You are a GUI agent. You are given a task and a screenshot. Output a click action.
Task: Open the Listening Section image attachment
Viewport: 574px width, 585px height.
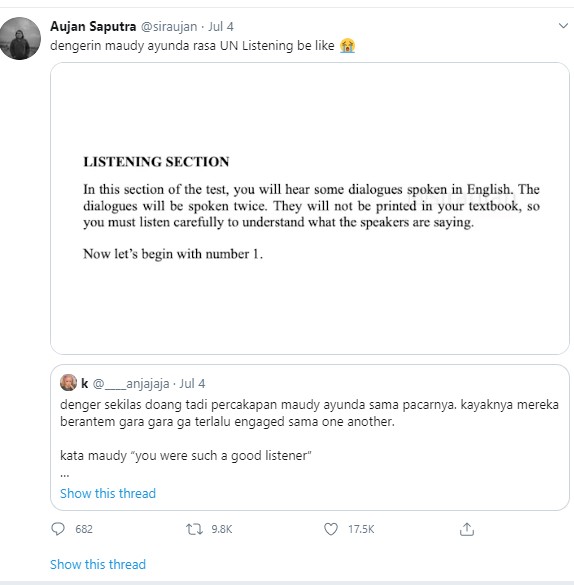(x=310, y=209)
